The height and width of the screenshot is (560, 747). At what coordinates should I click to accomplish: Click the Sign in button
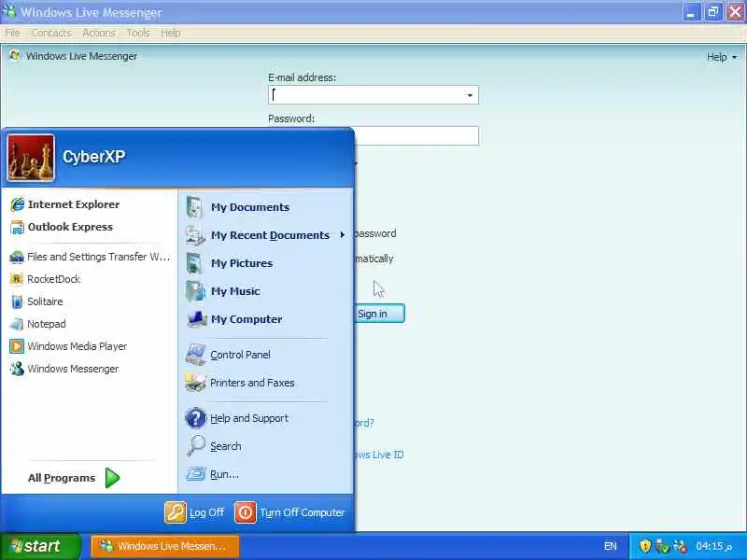tap(379, 314)
